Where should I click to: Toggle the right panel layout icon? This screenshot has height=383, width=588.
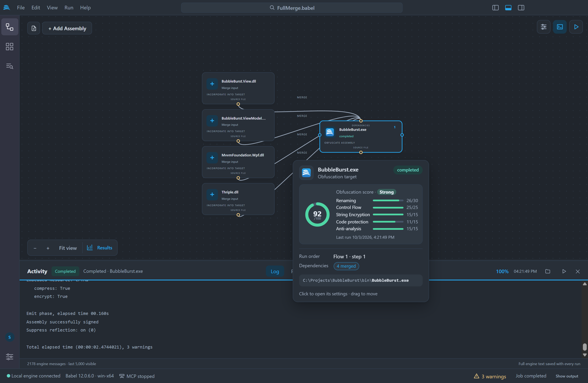(521, 8)
